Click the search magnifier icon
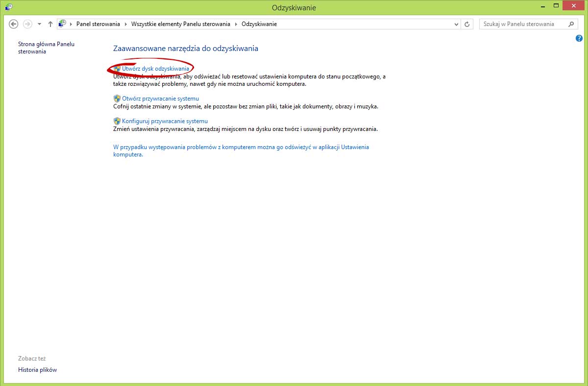The height and width of the screenshot is (386, 588). point(571,24)
